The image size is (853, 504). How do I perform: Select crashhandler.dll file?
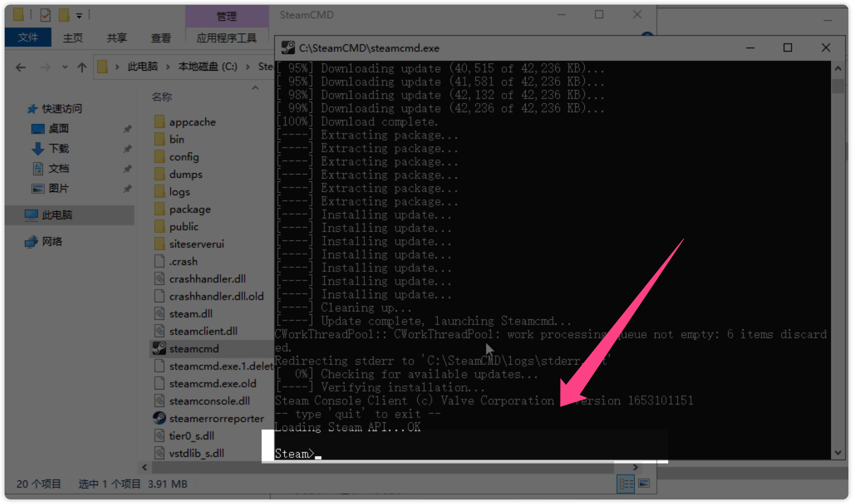click(207, 279)
